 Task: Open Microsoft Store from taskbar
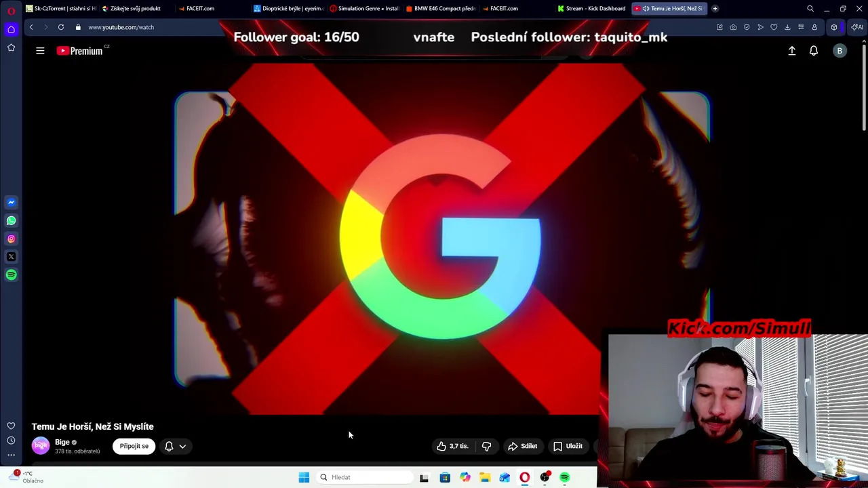445,477
